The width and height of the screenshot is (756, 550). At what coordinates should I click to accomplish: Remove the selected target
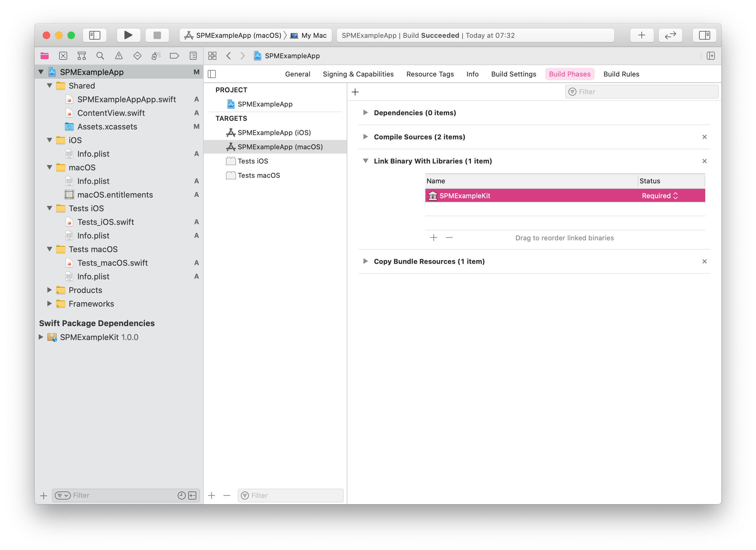coord(227,495)
